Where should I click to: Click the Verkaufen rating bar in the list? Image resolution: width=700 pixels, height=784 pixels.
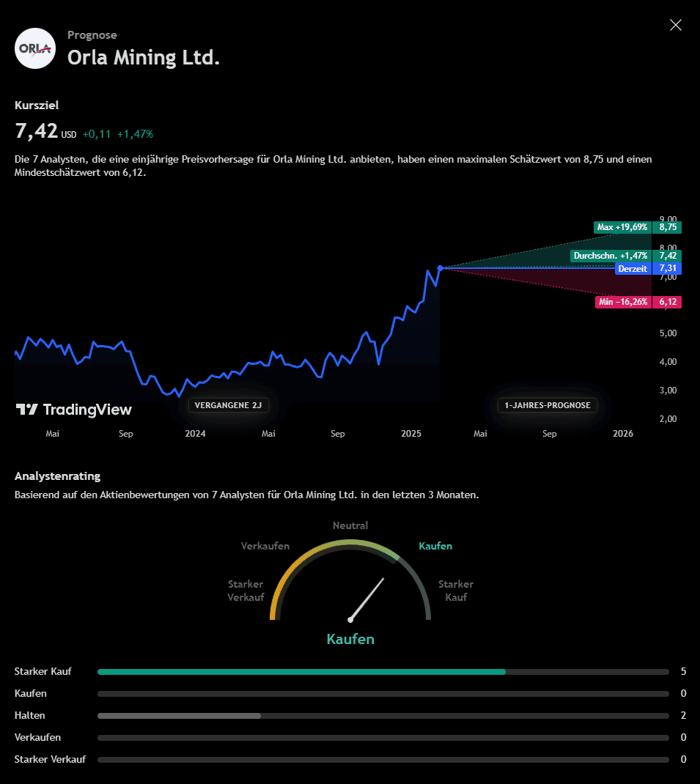tap(383, 738)
